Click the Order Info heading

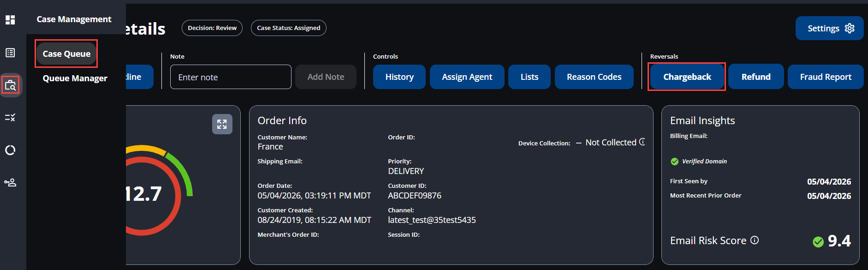[282, 120]
